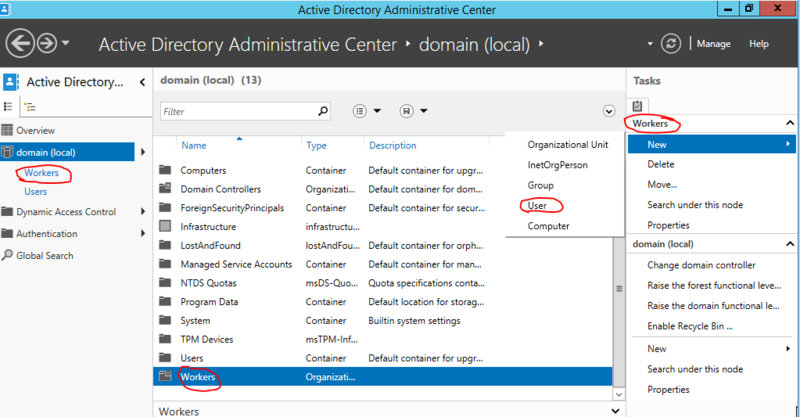
Task: Select the TPM Devices row
Action: (x=383, y=339)
